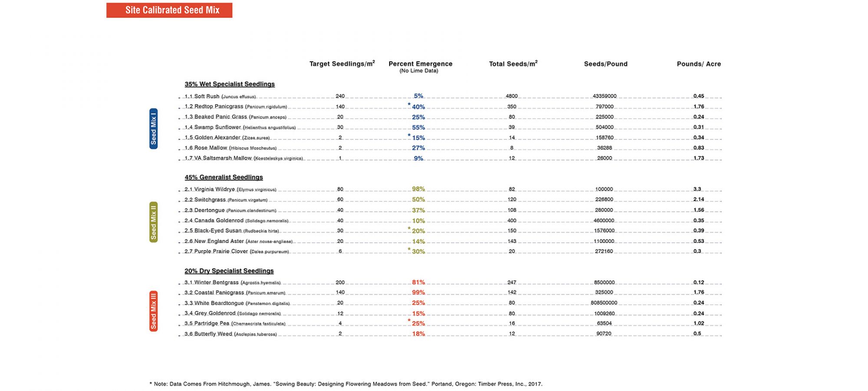Select the 2.5 Black-Eyed Susan row name
This screenshot has height=391, width=868.
[232, 231]
